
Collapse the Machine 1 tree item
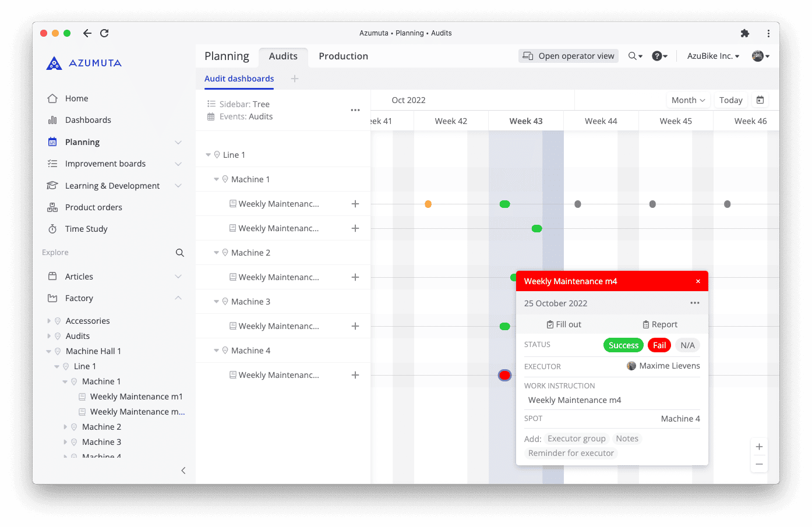217,179
